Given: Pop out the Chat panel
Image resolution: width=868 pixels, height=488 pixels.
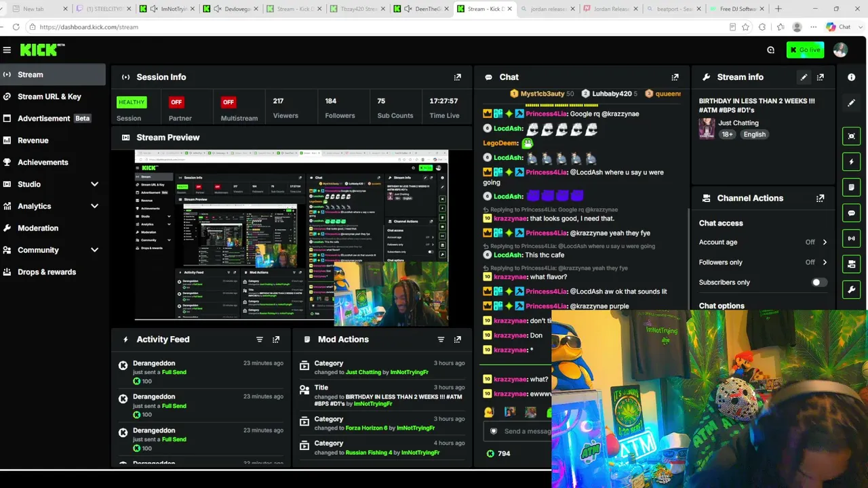Looking at the screenshot, I should click(675, 77).
